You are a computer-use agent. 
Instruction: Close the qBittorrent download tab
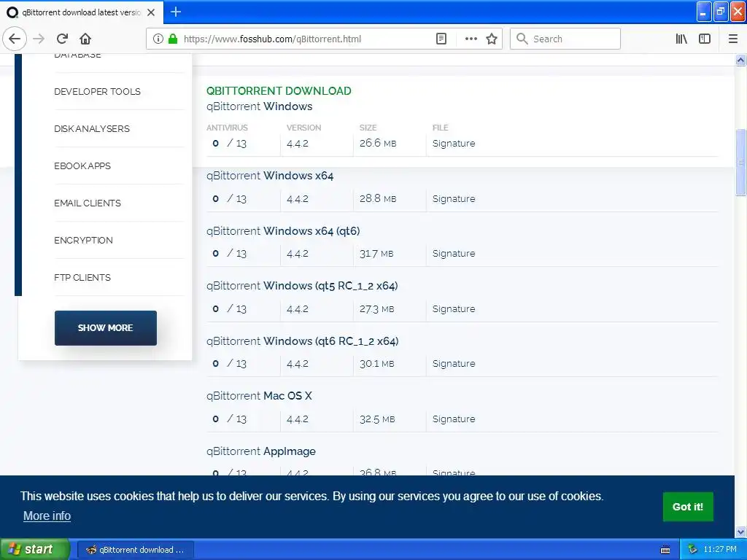coord(151,12)
